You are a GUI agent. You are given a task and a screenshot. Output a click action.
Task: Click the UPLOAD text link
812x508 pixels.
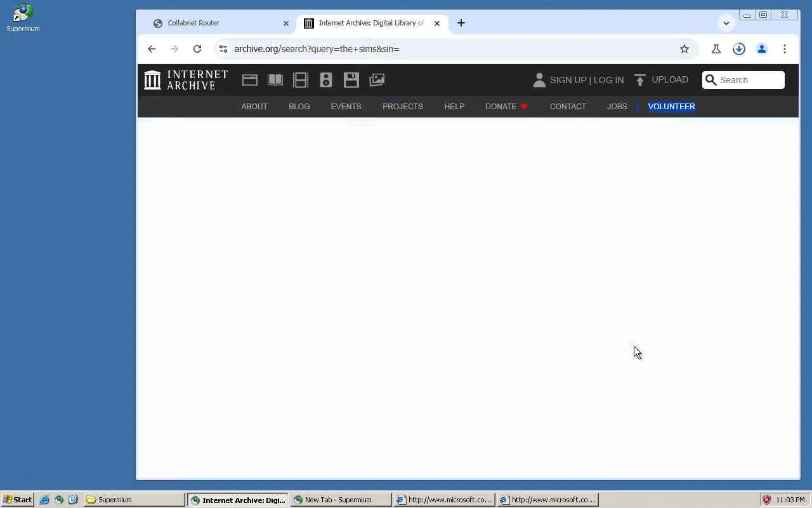pos(670,79)
